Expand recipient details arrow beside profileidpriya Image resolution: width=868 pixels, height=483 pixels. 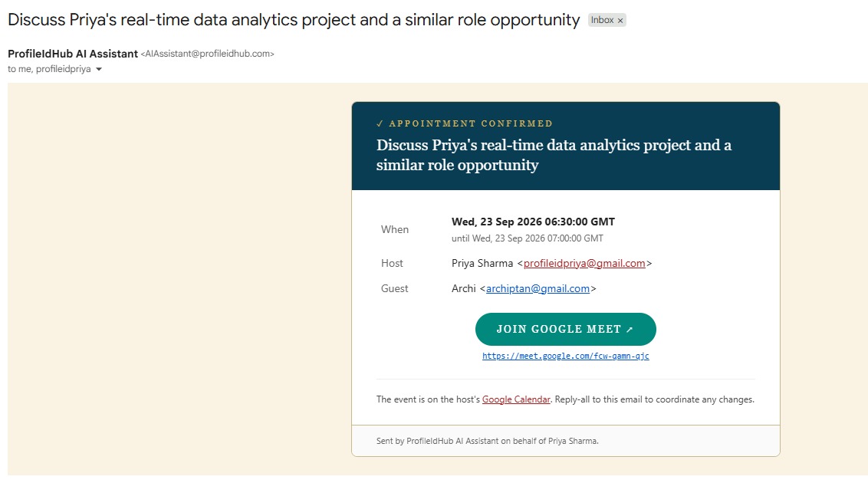[99, 69]
